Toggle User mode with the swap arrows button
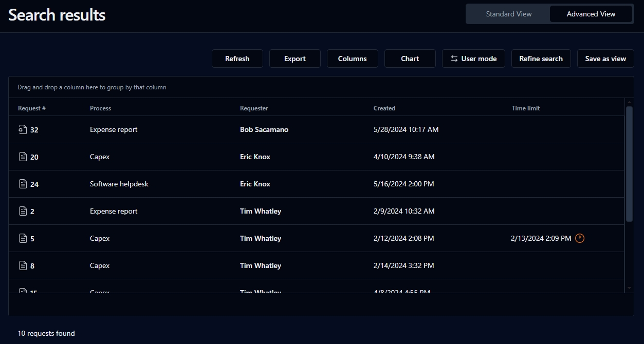Viewport: 644px width, 344px height. pyautogui.click(x=473, y=59)
